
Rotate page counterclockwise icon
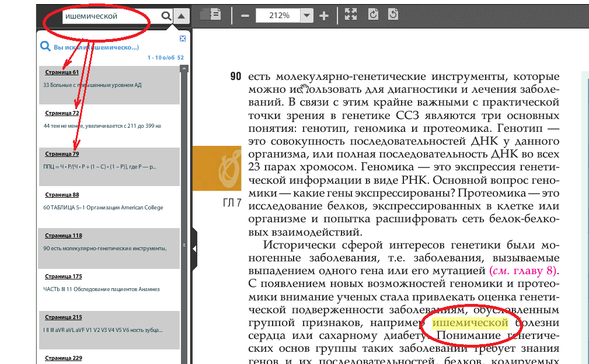click(x=393, y=15)
